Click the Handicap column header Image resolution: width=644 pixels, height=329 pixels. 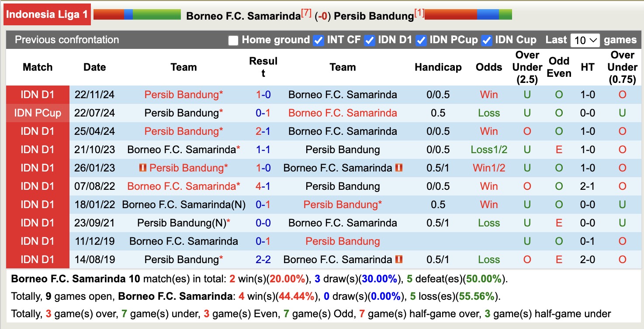click(x=438, y=67)
